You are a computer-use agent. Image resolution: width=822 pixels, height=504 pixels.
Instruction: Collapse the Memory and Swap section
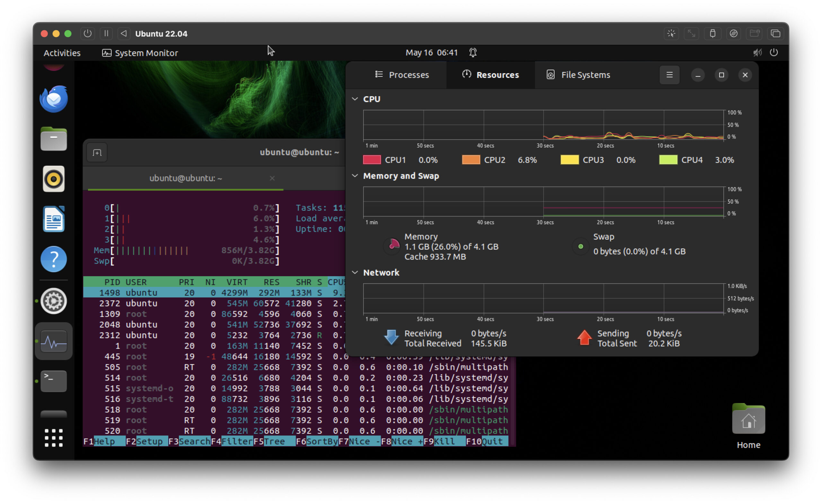point(355,176)
